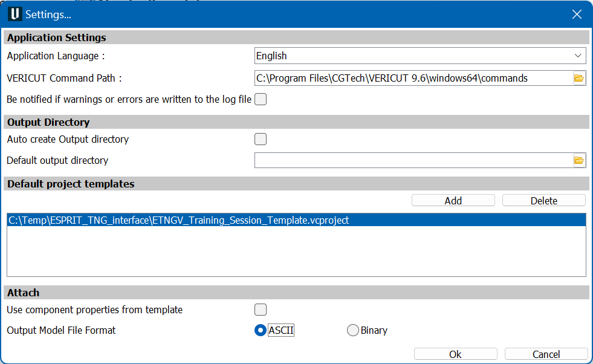Cancel the Settings dialog
The width and height of the screenshot is (593, 364).
click(546, 354)
